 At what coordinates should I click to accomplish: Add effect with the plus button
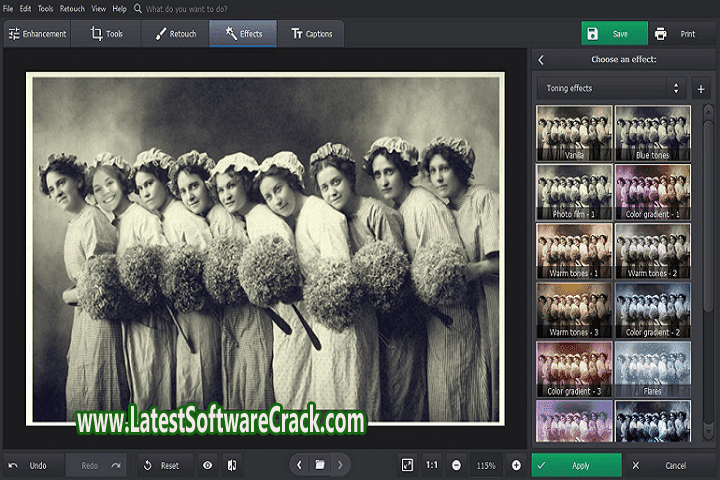tap(701, 88)
